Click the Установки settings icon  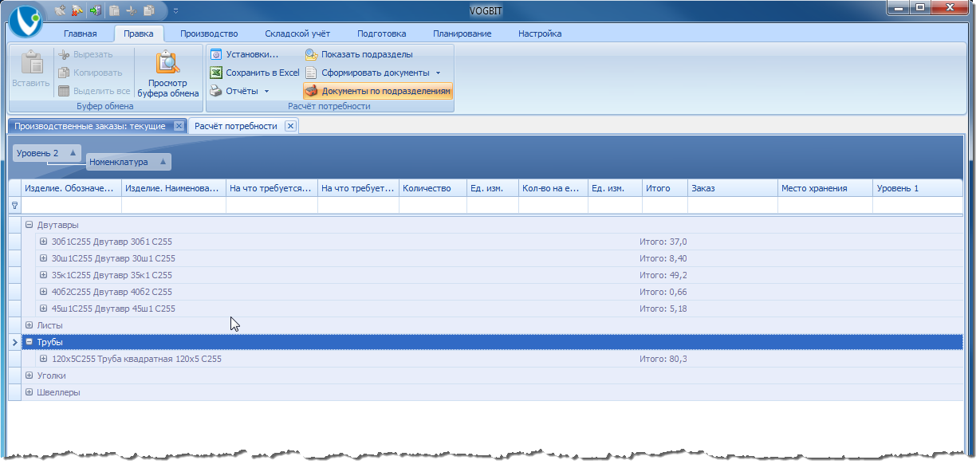[215, 54]
